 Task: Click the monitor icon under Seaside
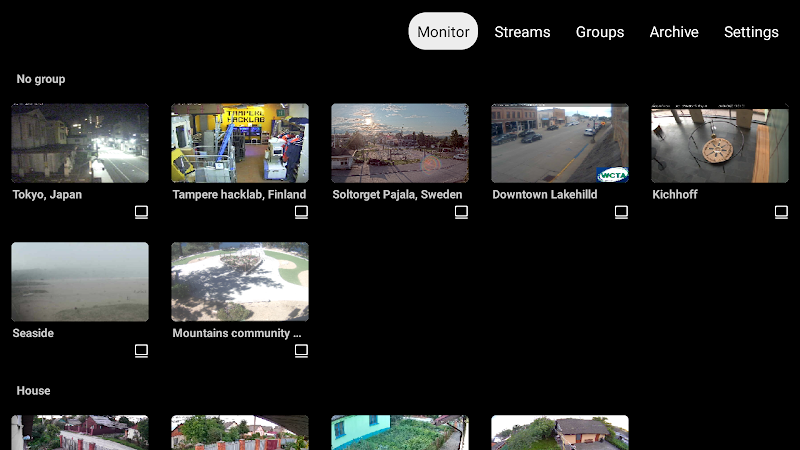click(141, 351)
